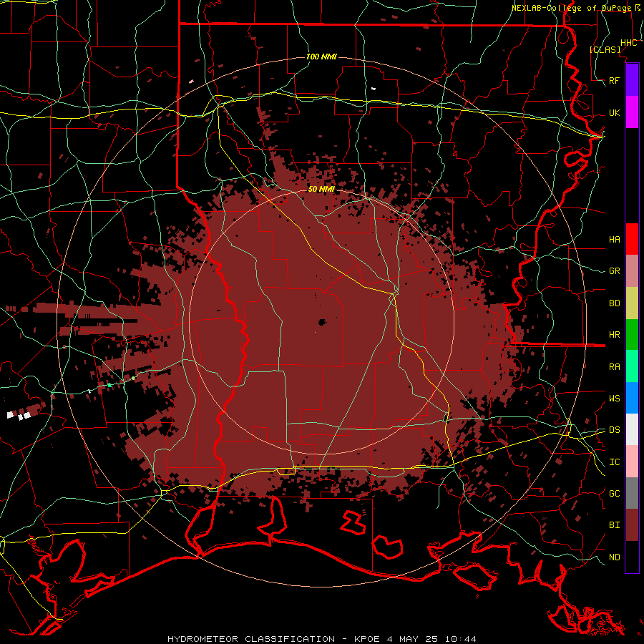
Task: Click the HYDROMETEOR CLASSIFICATION title text
Action: tap(251, 639)
